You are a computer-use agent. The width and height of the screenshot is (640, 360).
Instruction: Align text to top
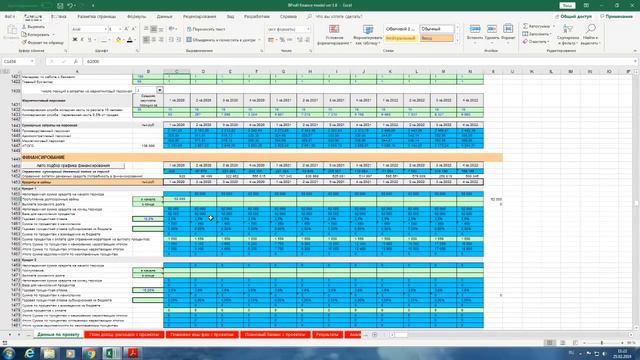click(146, 29)
